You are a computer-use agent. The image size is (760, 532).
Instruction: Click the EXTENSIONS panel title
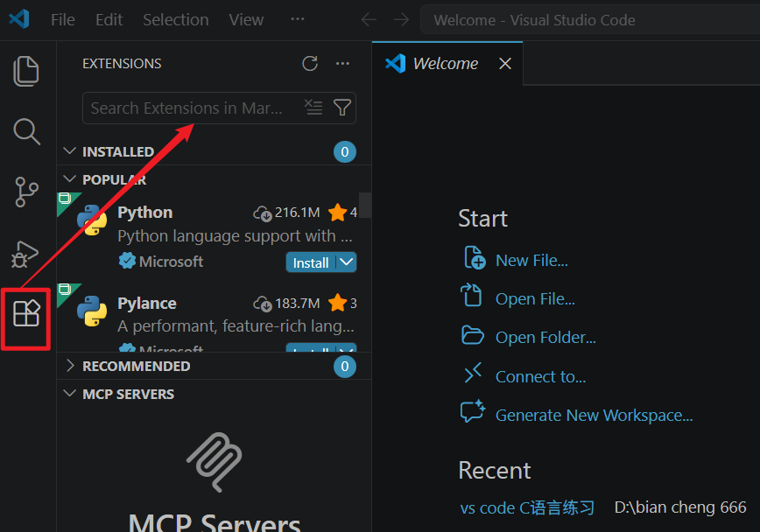pos(122,64)
